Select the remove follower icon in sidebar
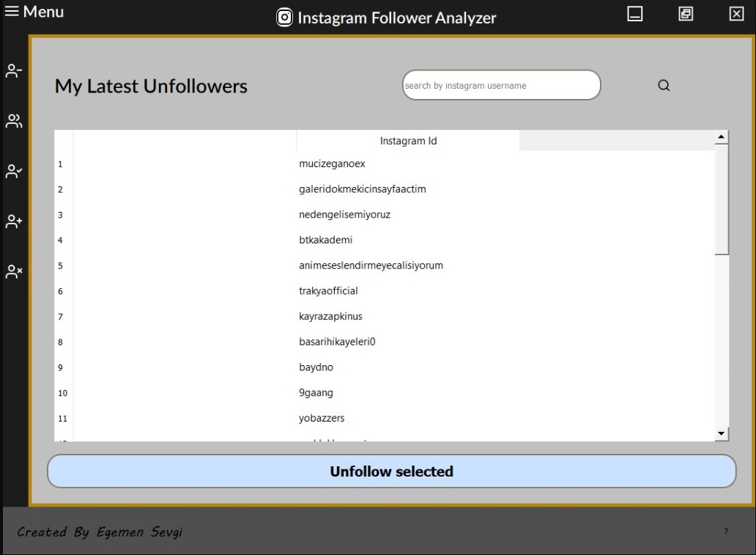This screenshot has height=555, width=756. pos(13,70)
